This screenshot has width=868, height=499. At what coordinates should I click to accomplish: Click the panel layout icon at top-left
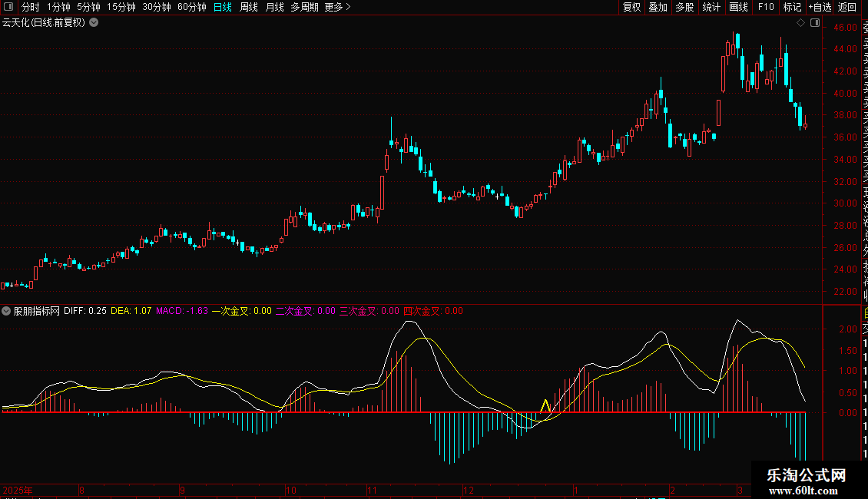coord(8,7)
